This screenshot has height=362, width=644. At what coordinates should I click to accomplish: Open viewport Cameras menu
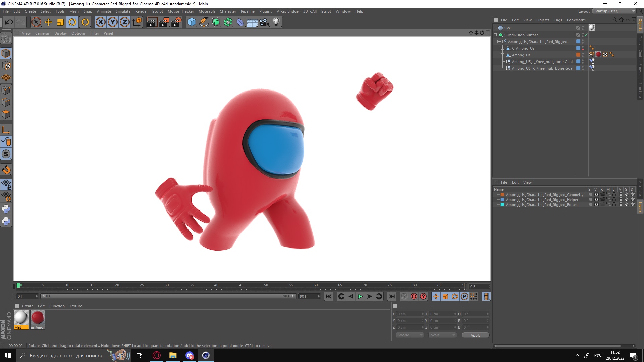pyautogui.click(x=42, y=33)
